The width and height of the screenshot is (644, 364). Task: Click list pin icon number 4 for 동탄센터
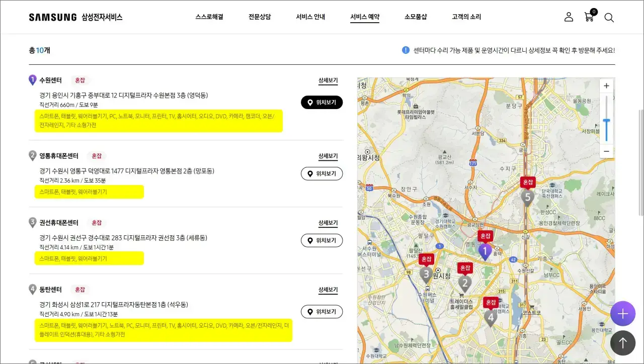(x=33, y=290)
